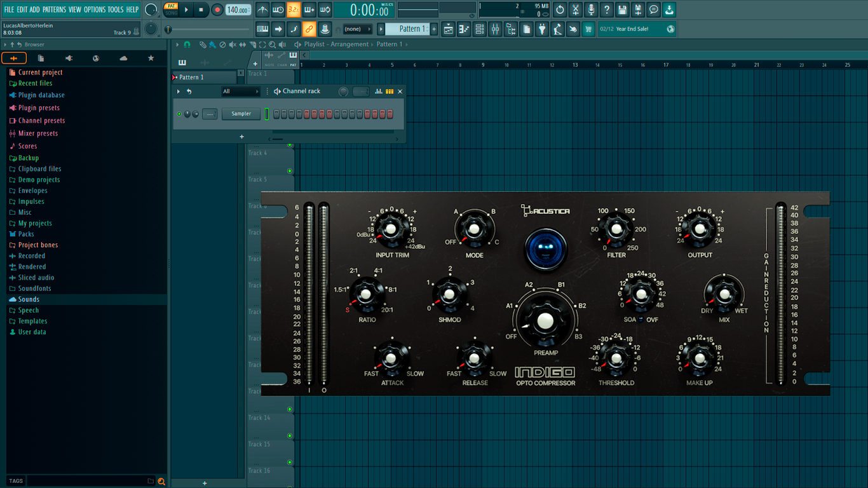Open the PATTERNS menu
Image resolution: width=868 pixels, height=488 pixels.
pos(54,10)
